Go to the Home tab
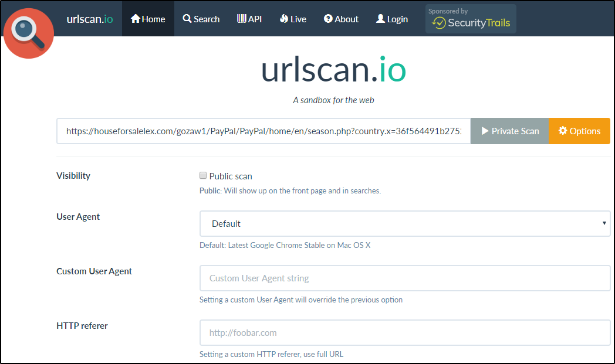 pos(148,19)
